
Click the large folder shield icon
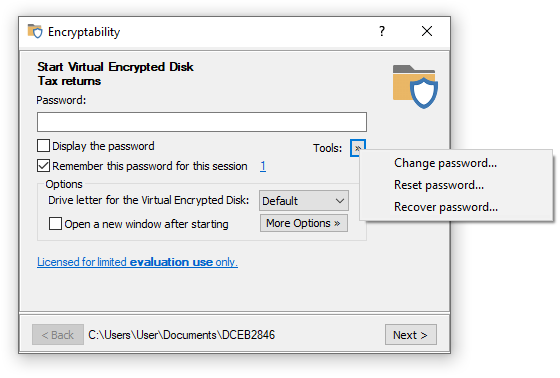pyautogui.click(x=415, y=86)
